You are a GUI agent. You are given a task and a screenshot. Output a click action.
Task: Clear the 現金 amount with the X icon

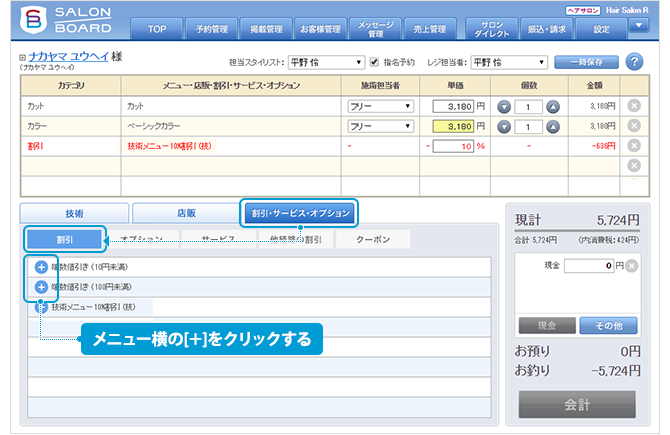tap(632, 266)
